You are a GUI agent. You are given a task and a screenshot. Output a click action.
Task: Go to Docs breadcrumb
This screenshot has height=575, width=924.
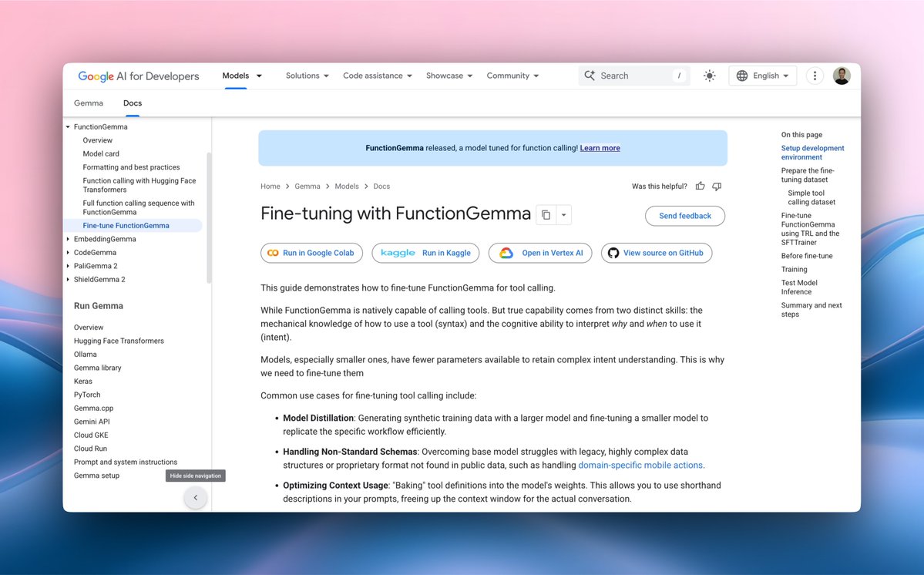coord(382,187)
